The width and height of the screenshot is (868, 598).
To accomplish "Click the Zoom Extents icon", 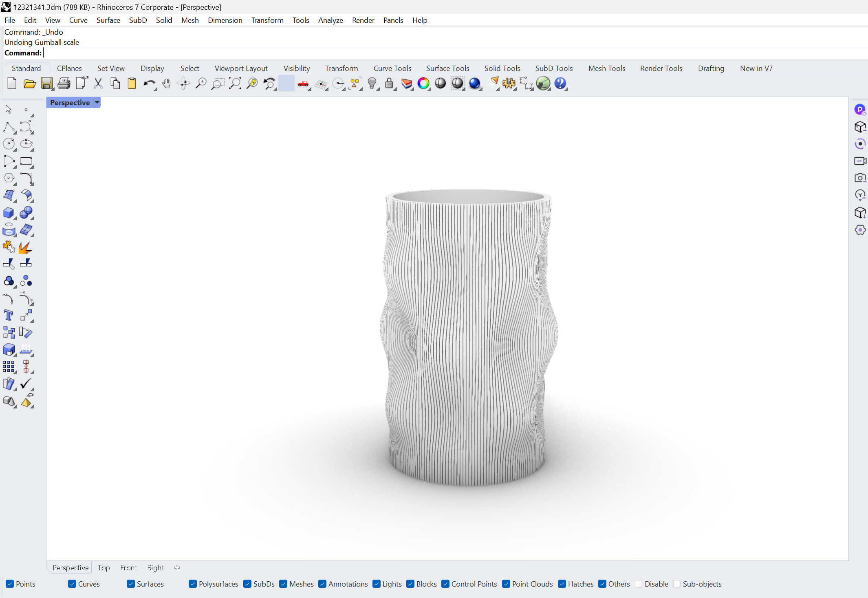I will tap(235, 84).
